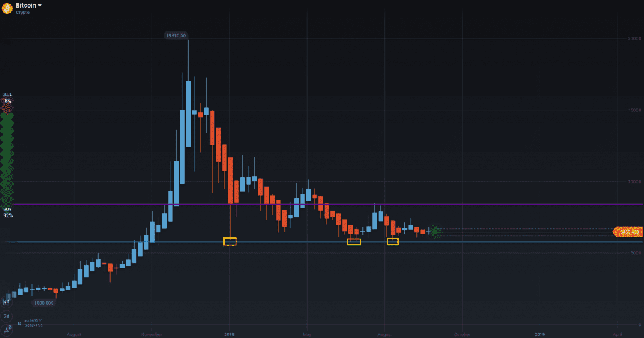Click the green live price pulse marker
Screen dimensions: 644x338
435,232
